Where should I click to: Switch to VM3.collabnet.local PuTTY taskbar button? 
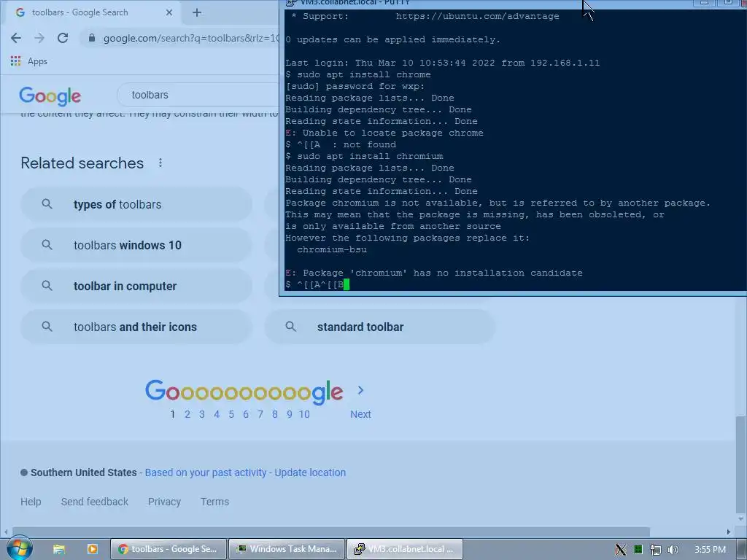click(404, 549)
